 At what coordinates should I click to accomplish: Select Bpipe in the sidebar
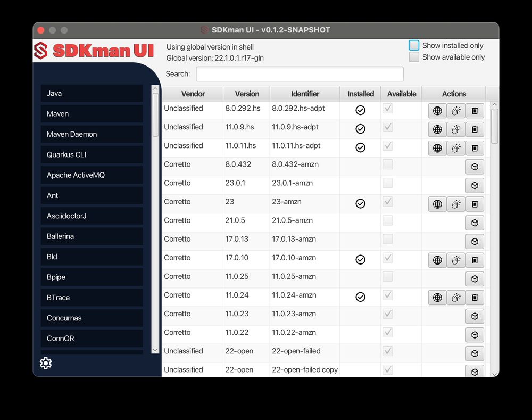[92, 277]
